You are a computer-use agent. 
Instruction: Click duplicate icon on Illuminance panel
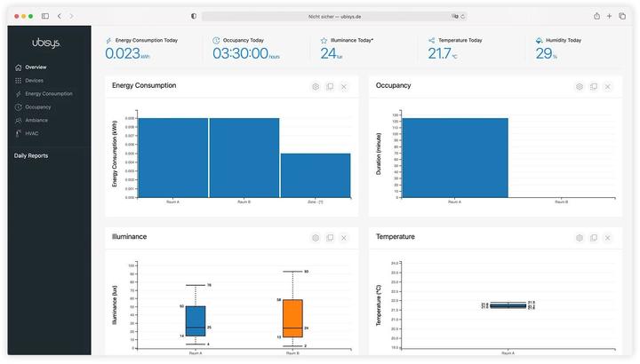tap(330, 238)
